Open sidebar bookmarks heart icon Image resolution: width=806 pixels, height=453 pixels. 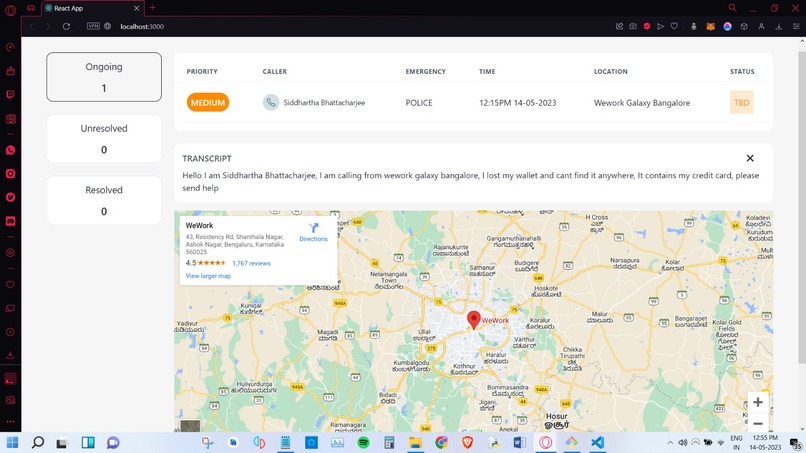click(x=10, y=284)
